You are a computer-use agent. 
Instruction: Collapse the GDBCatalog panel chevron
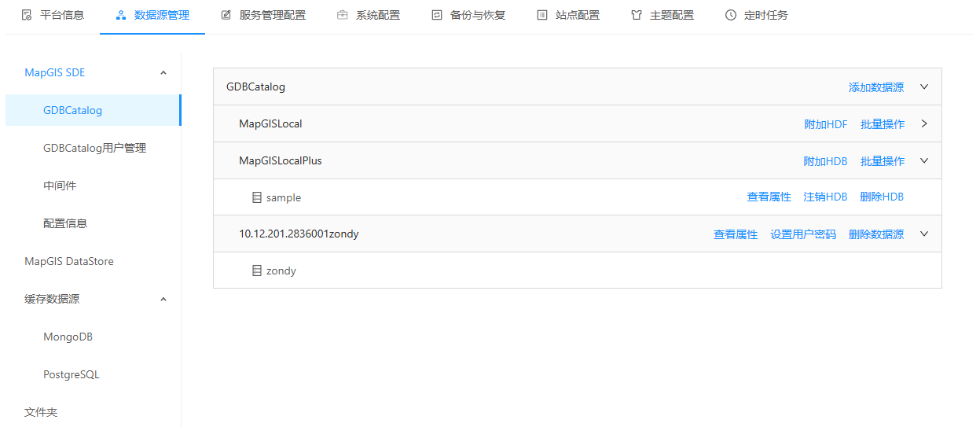pos(924,87)
